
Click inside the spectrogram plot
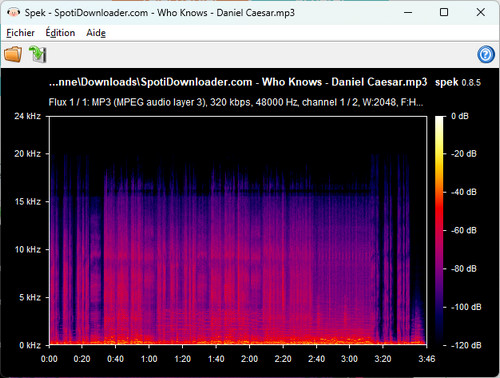pyautogui.click(x=238, y=231)
